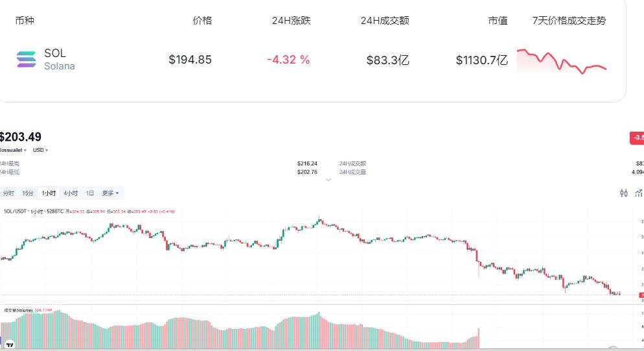Select the 1小时 timeframe tab

[49, 193]
